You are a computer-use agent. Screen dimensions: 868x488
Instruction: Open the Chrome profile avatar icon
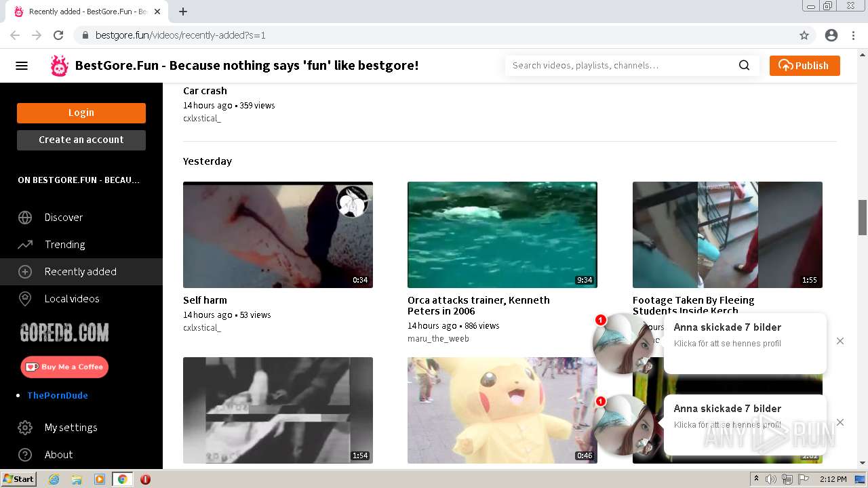coord(831,35)
